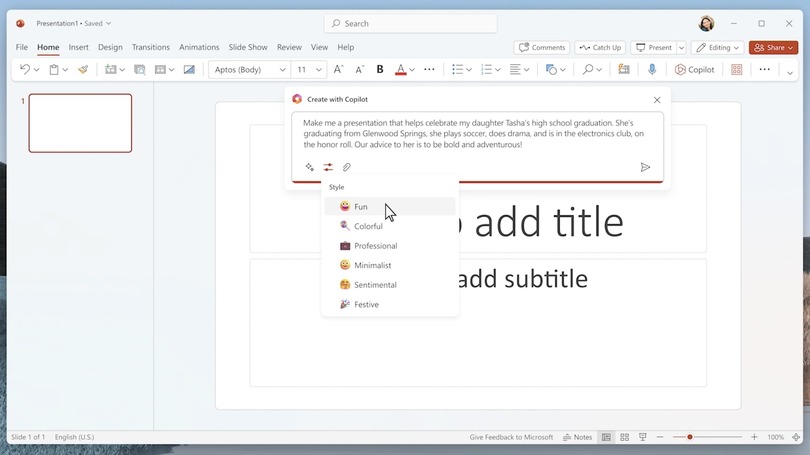Open the font size dropdown

319,70
